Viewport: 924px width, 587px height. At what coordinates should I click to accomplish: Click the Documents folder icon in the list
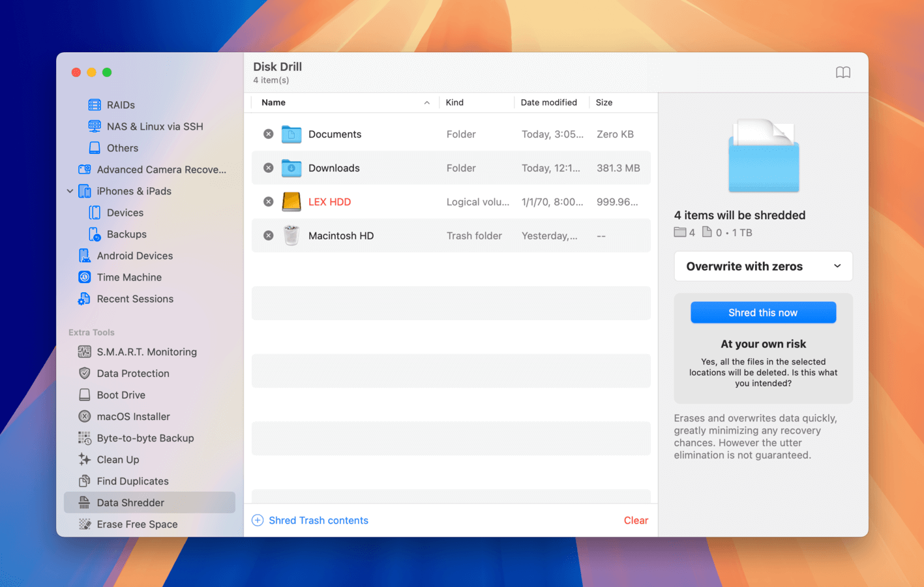coord(291,134)
